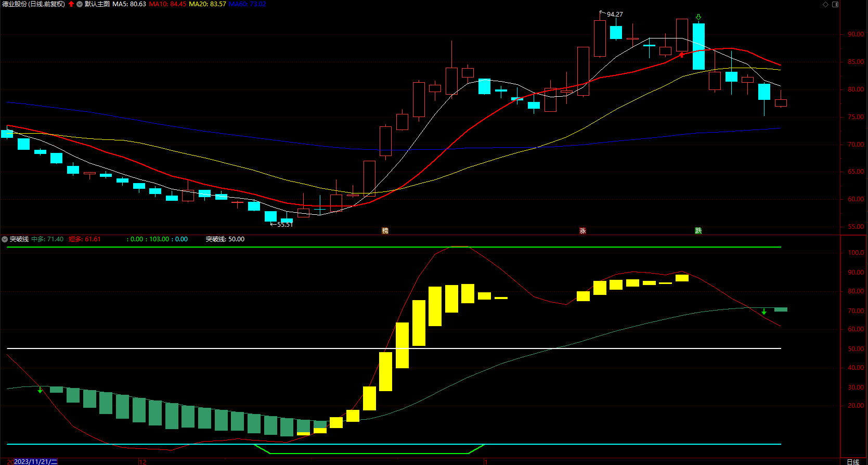Click the 90.00 price axis label of main chart
Screen dimensions: 868x465
(856, 34)
